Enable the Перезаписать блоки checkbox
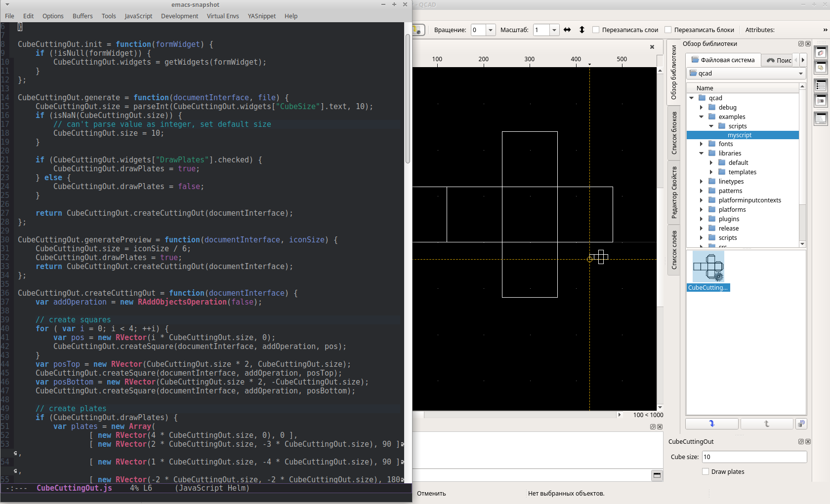The width and height of the screenshot is (830, 504). pyautogui.click(x=667, y=30)
